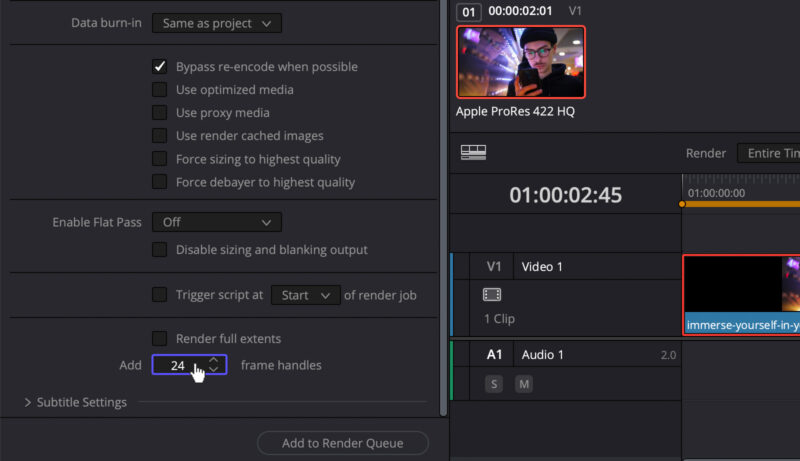The width and height of the screenshot is (800, 461).
Task: Select the clip 01 thumbnail
Action: click(521, 62)
